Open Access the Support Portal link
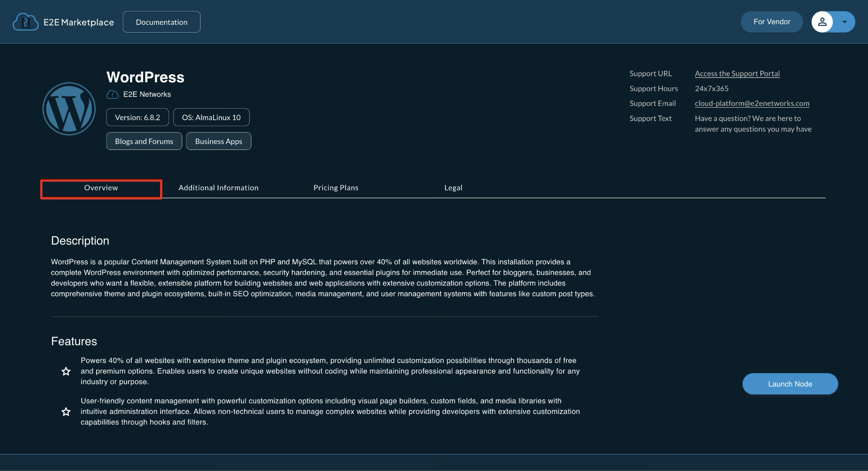The height and width of the screenshot is (471, 868). (737, 73)
